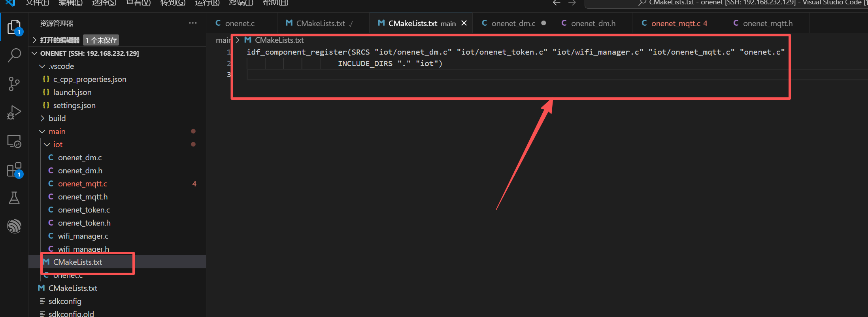Switch to the root CMakeLists.txt tab

[323, 23]
